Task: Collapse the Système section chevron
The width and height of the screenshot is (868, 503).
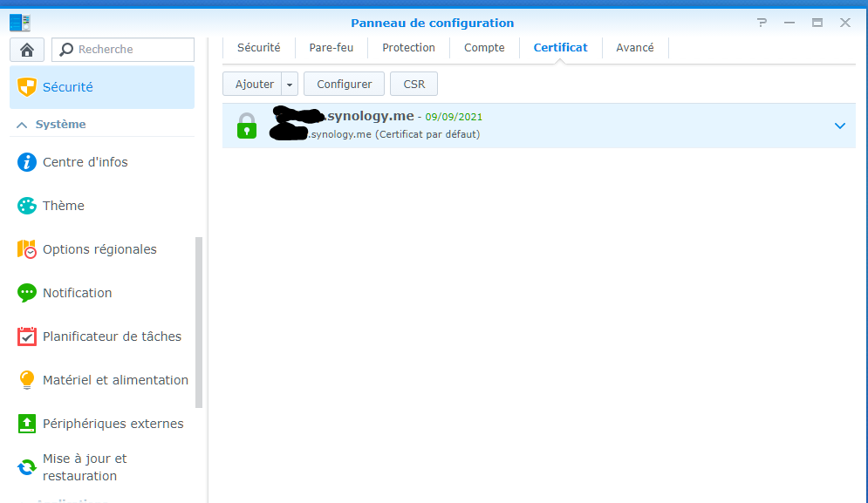Action: [x=22, y=125]
